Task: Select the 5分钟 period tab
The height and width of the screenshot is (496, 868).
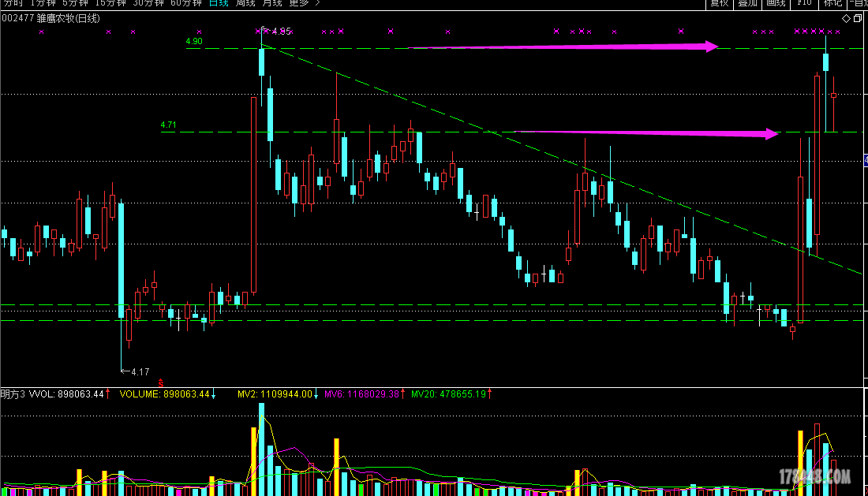Action: [75, 3]
